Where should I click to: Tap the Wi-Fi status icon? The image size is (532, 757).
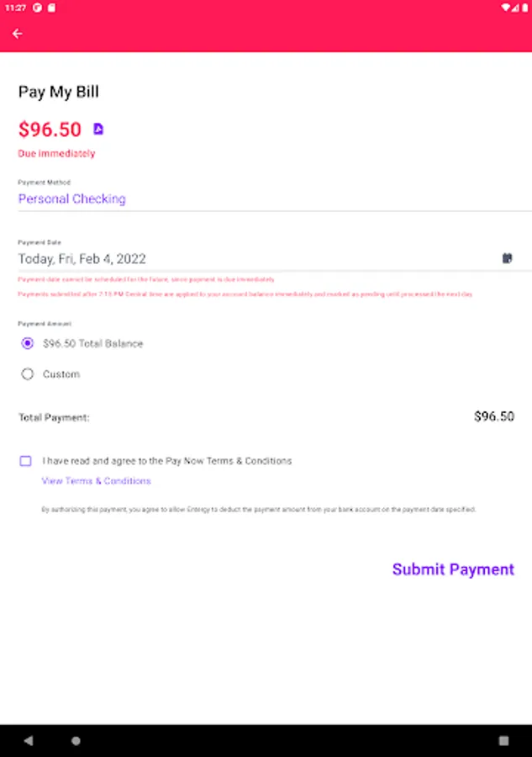(x=506, y=8)
